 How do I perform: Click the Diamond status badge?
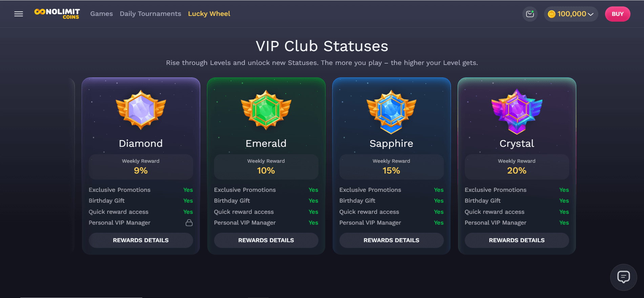141,110
